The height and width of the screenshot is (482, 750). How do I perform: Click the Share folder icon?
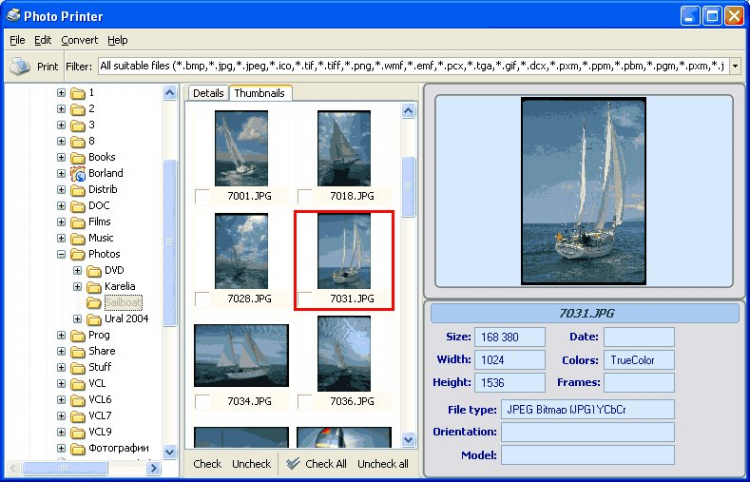pyautogui.click(x=78, y=351)
